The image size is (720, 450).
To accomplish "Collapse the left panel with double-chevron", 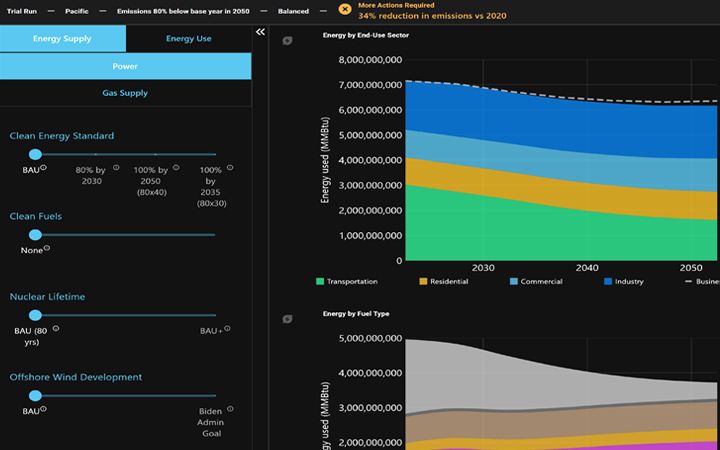I will [x=260, y=32].
